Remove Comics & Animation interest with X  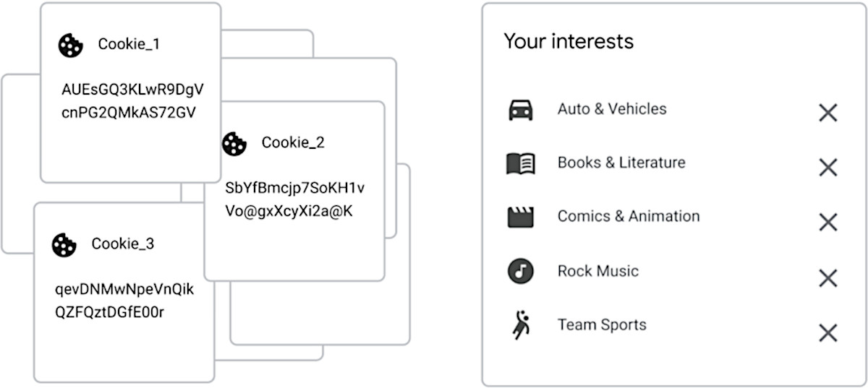pyautogui.click(x=827, y=223)
